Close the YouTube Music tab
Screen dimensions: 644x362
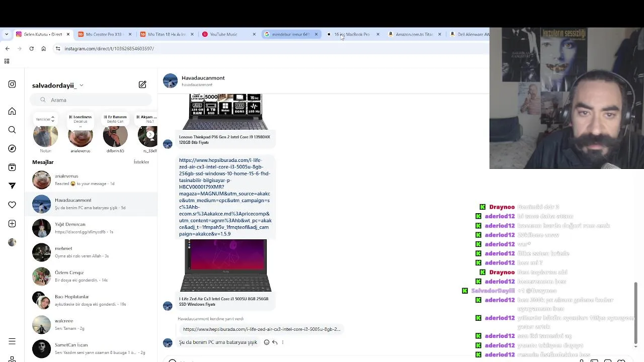pos(254,34)
